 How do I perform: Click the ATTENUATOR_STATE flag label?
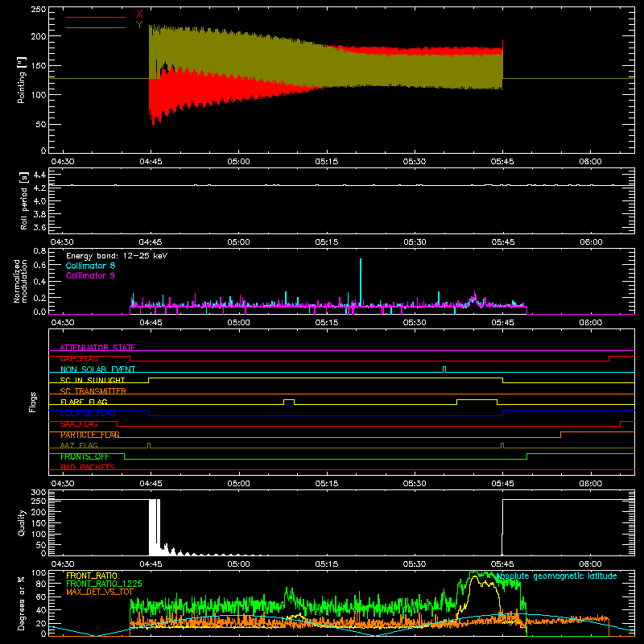click(97, 348)
